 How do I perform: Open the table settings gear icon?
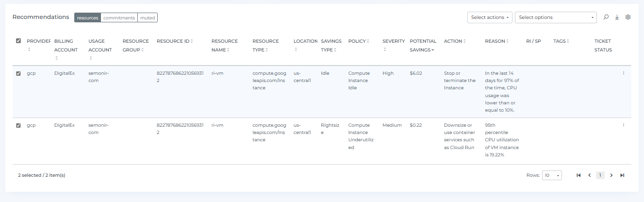(628, 17)
